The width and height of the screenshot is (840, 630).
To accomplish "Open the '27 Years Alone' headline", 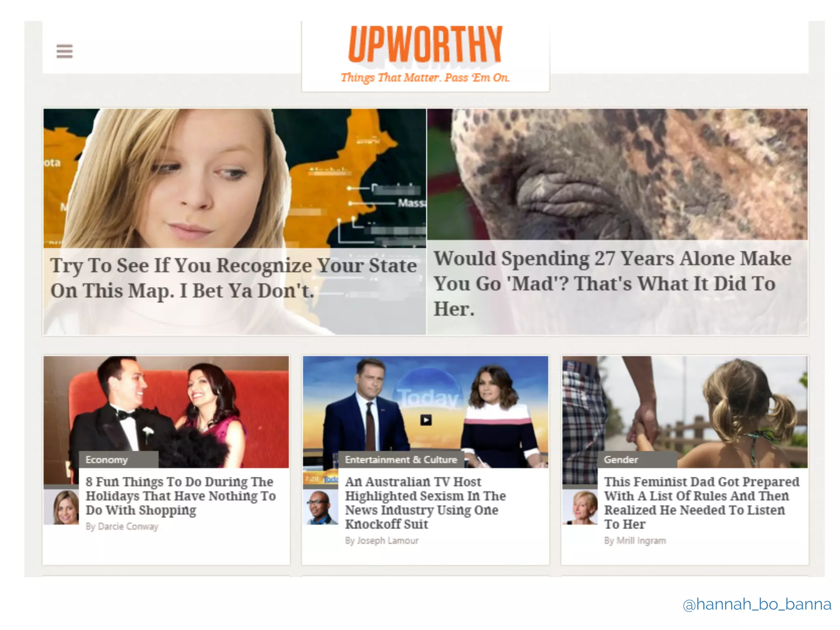I will click(x=612, y=283).
